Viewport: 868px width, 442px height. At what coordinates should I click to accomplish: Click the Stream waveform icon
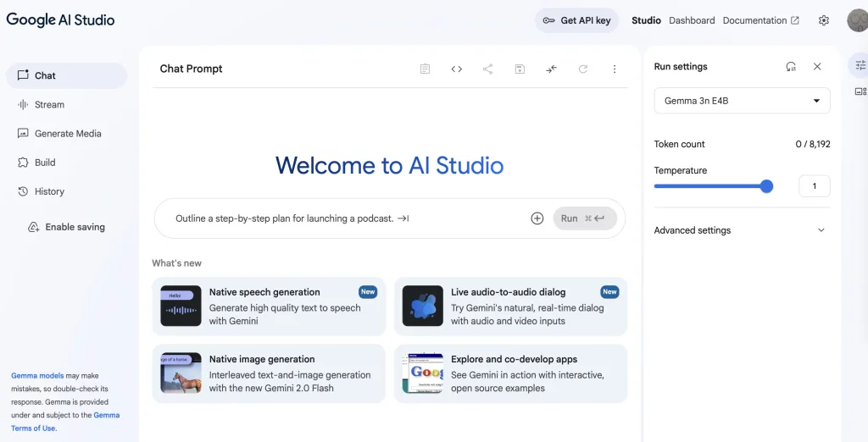(23, 104)
